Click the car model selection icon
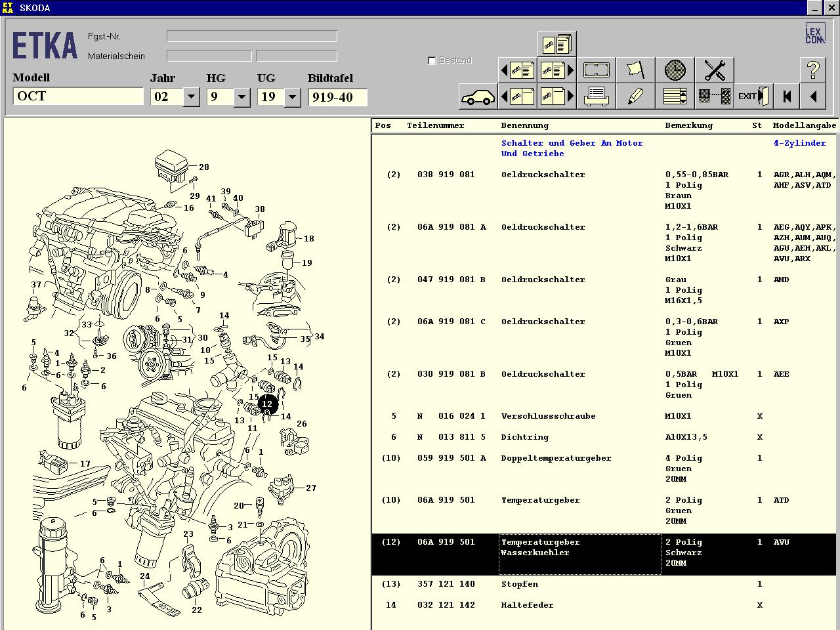The width and height of the screenshot is (840, 630). (478, 97)
